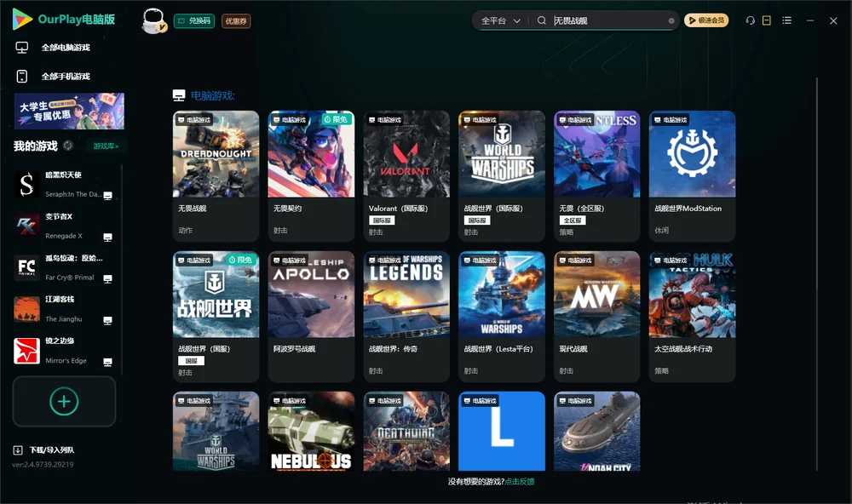Launch 孤岛惊魂 Far Cry Primal entry
This screenshot has width=852, height=504.
tap(64, 267)
